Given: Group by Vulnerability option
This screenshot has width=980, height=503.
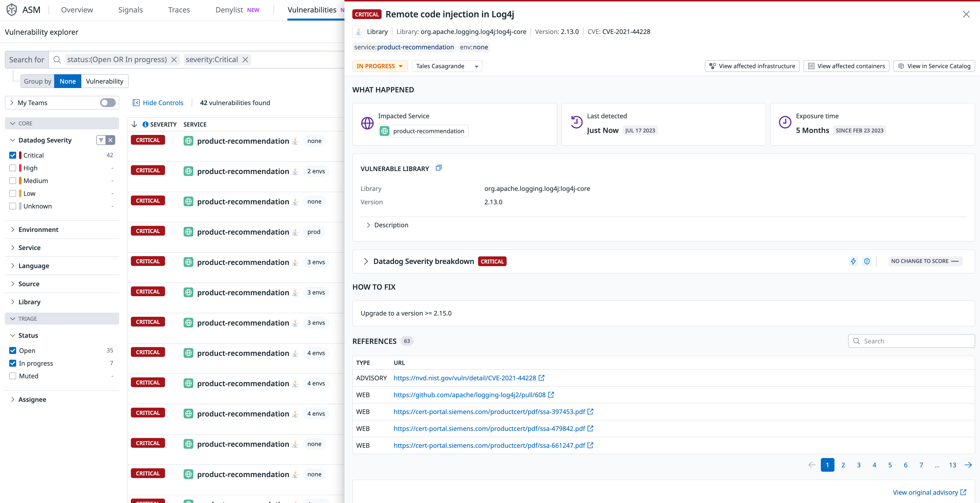Looking at the screenshot, I should (104, 81).
